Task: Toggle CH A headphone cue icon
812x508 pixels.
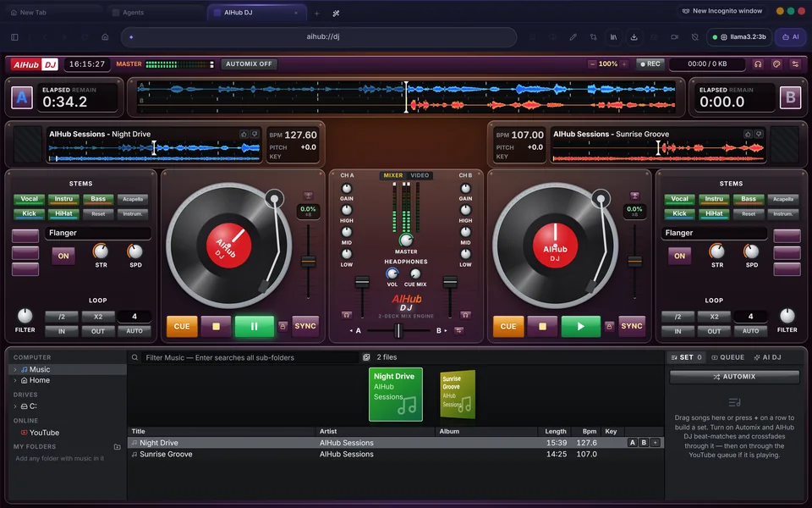Action: pyautogui.click(x=347, y=315)
